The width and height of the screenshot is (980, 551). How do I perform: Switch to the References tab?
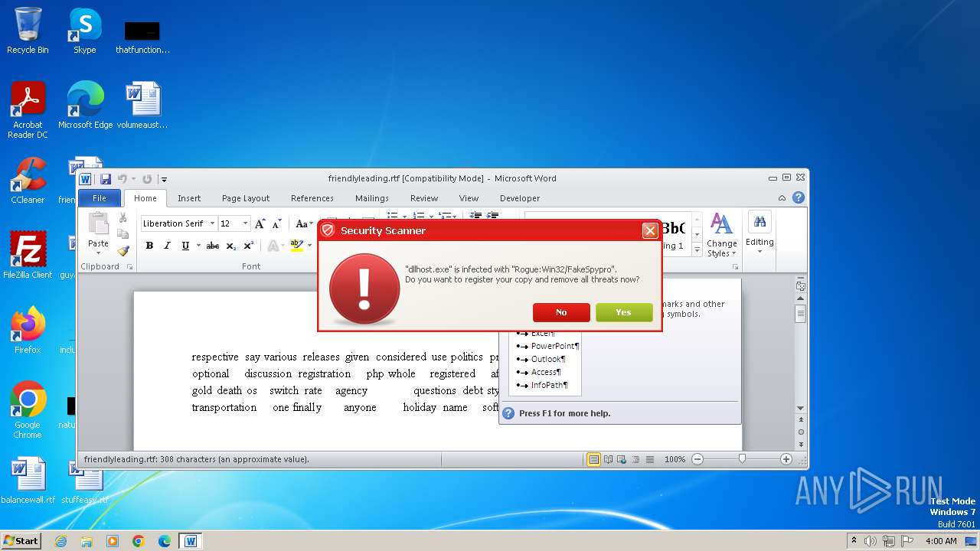312,198
